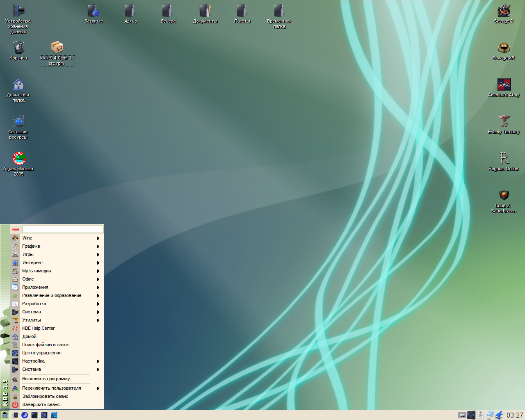Click the SeaMonkey browser taskbar launcher

point(25,415)
